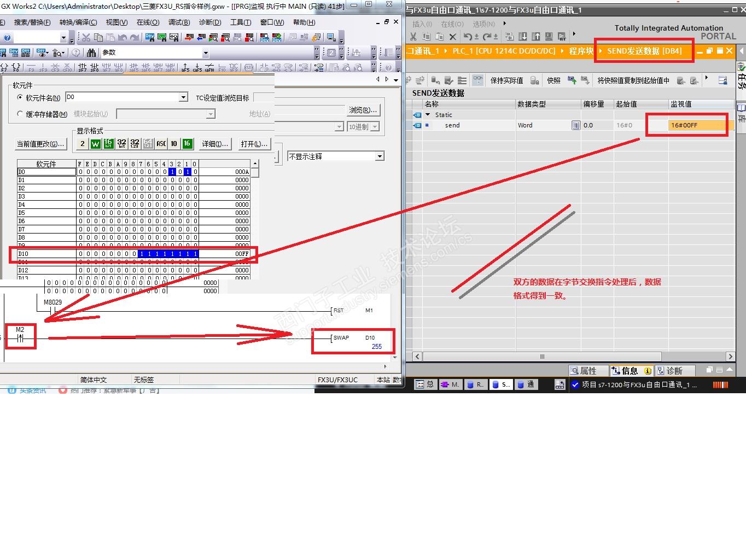Click the 详细(I)... button

point(215,144)
